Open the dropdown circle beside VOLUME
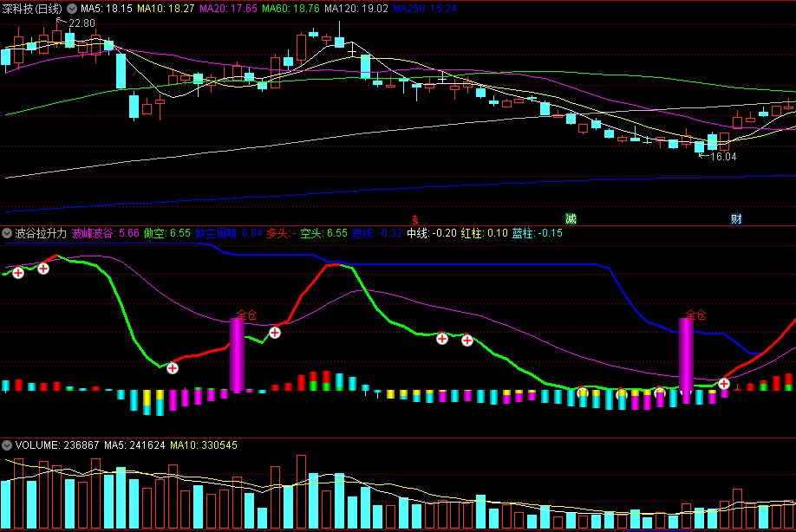The width and height of the screenshot is (796, 532). point(7,445)
